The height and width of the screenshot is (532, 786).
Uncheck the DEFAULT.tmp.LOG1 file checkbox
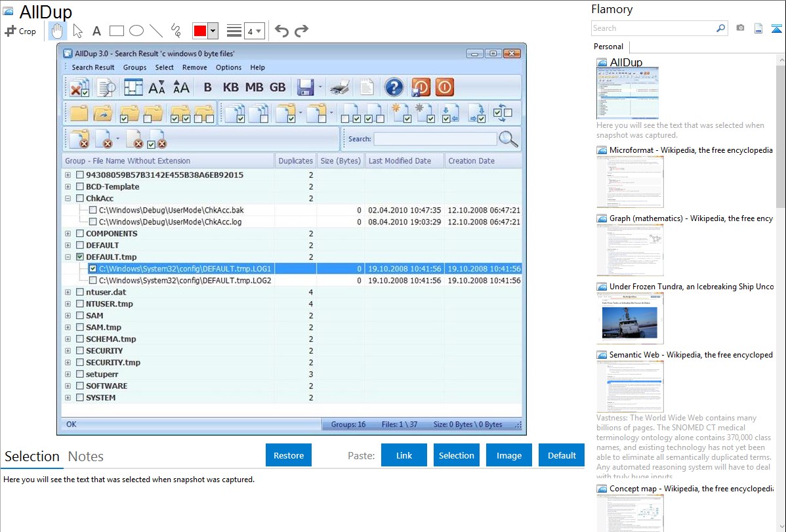[x=93, y=269]
